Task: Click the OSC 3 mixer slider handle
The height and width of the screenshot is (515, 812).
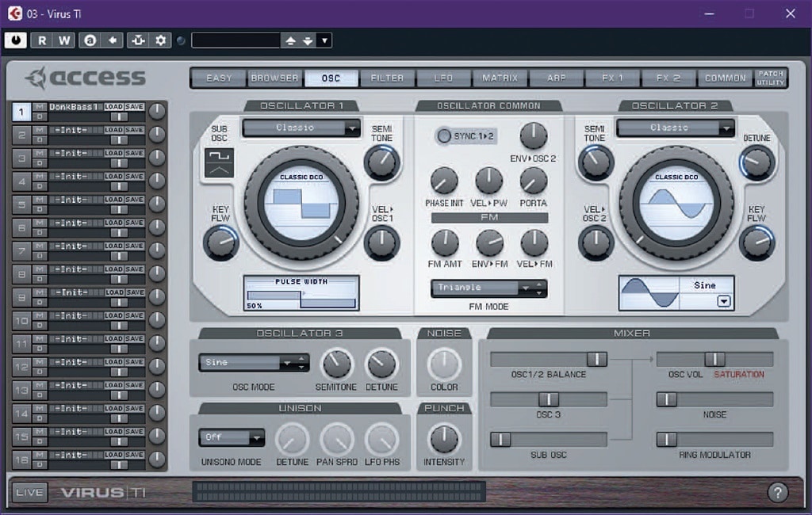Action: click(x=549, y=399)
